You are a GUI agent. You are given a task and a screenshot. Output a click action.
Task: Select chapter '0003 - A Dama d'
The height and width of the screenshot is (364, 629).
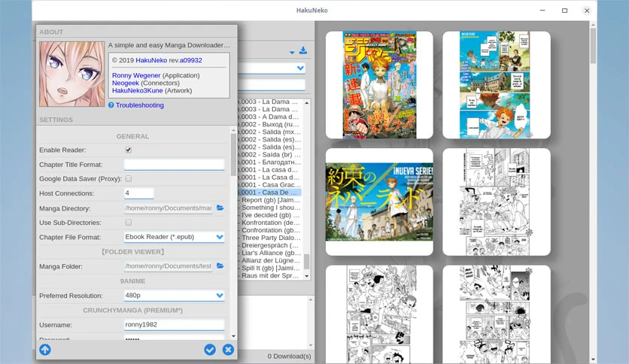coord(269,117)
